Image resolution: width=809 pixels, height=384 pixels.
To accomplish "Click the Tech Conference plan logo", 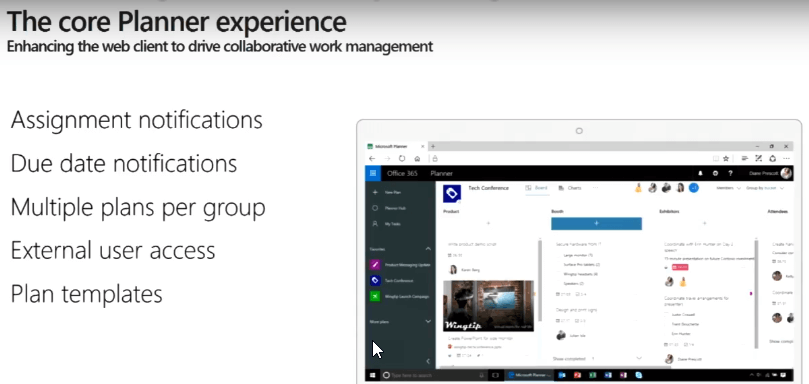I will 452,193.
